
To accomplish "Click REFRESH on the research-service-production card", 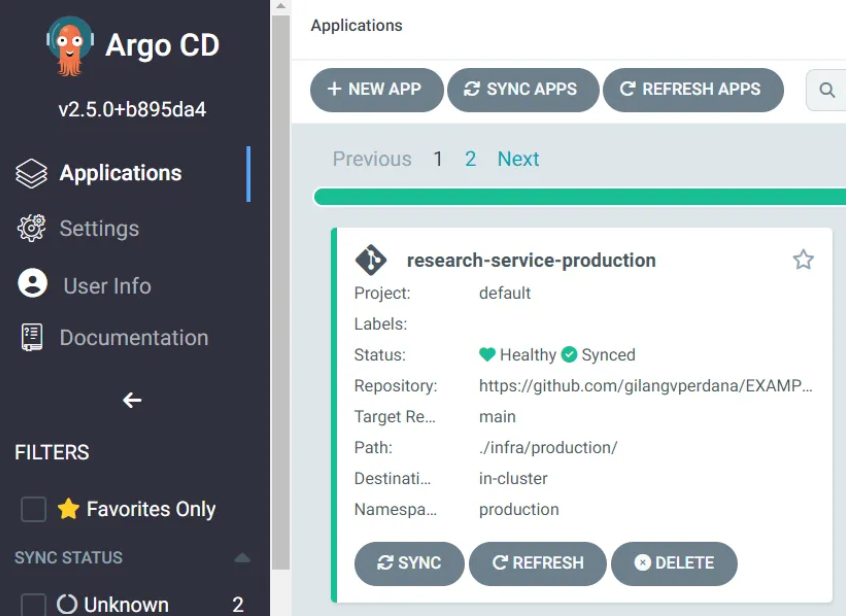I will pyautogui.click(x=537, y=563).
